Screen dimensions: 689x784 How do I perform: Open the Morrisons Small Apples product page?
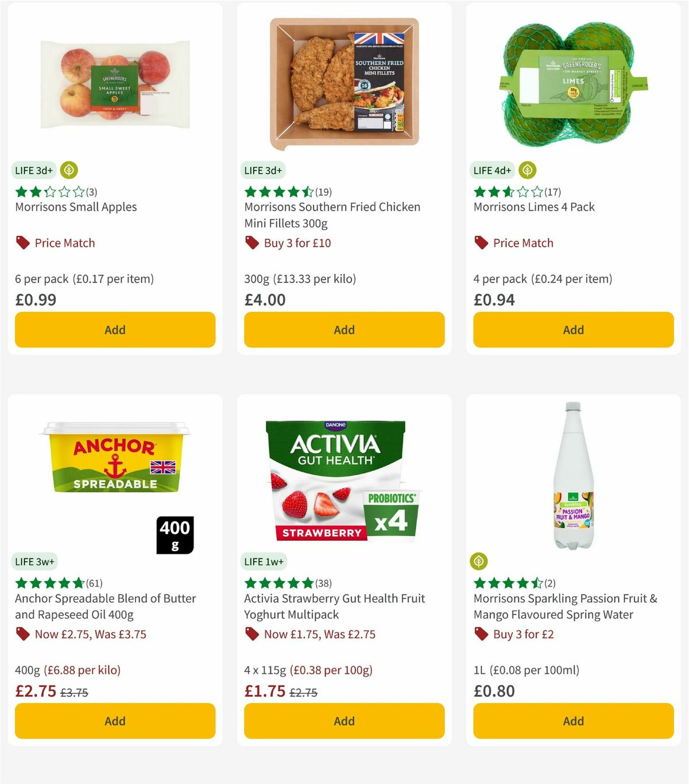pyautogui.click(x=75, y=207)
